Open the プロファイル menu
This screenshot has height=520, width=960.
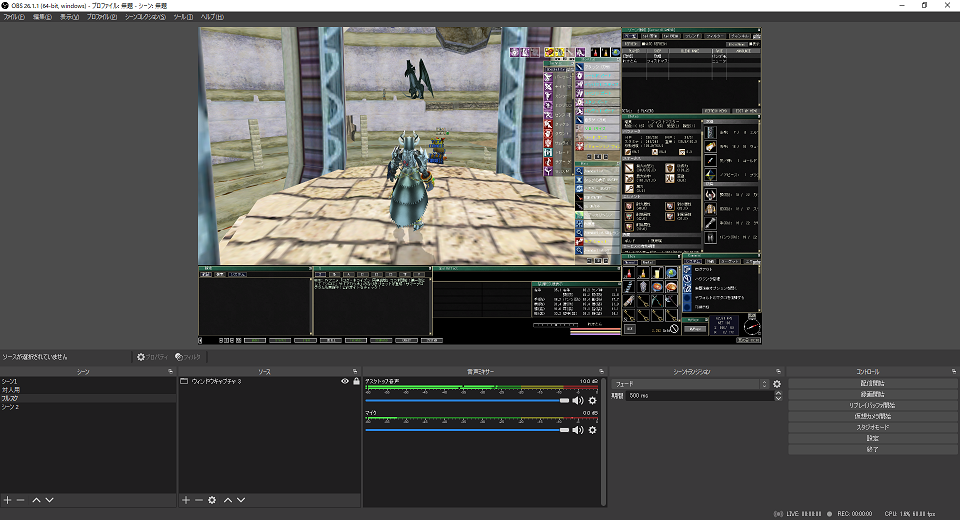102,17
